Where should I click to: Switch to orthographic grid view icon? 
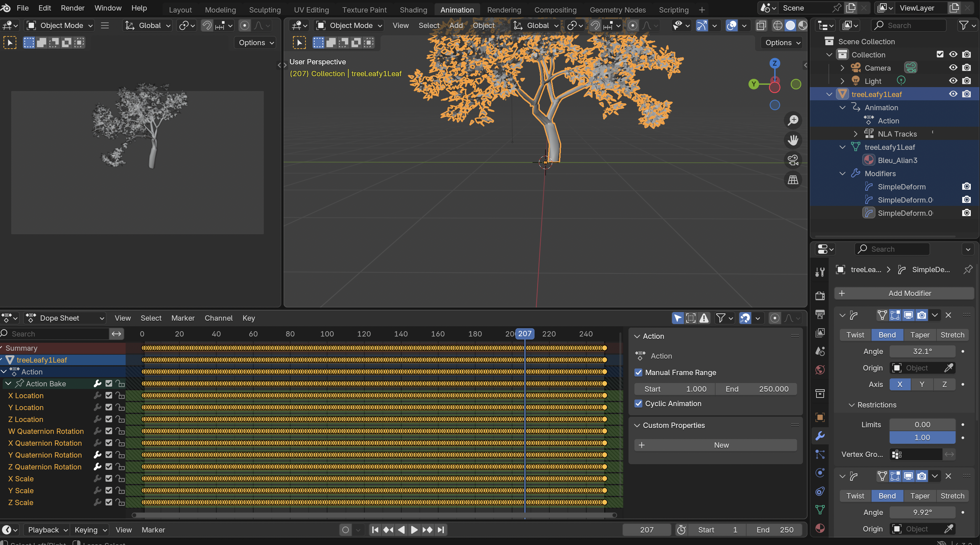[793, 180]
